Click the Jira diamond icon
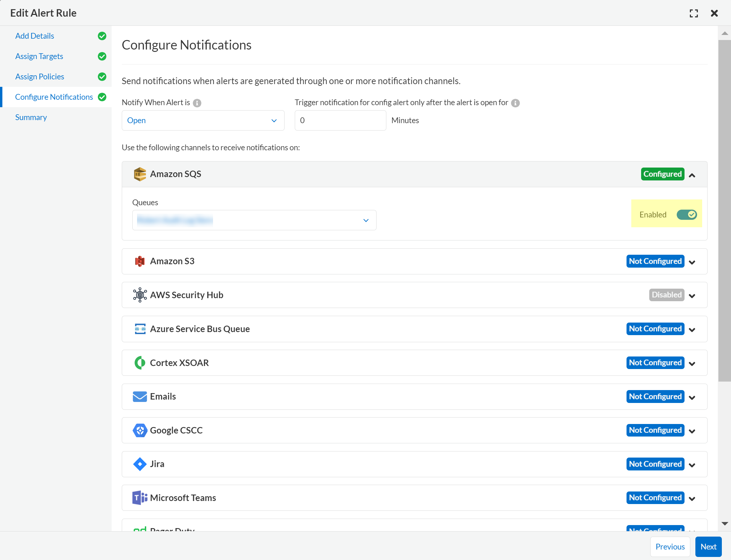 (x=140, y=464)
